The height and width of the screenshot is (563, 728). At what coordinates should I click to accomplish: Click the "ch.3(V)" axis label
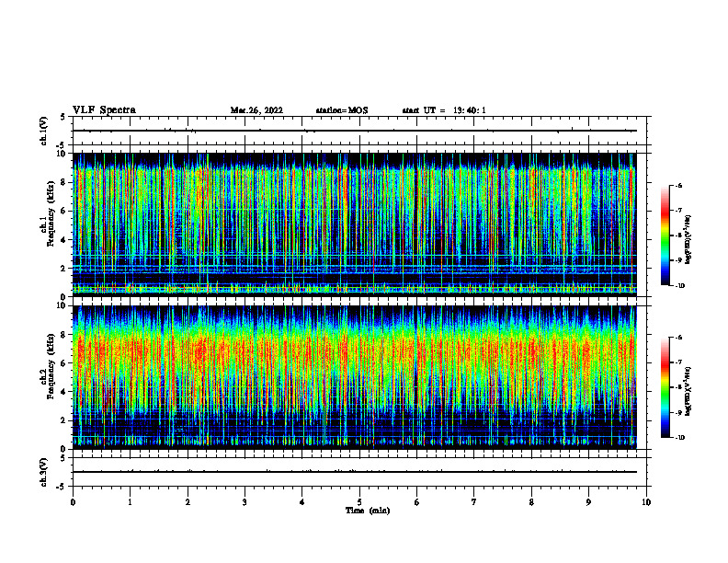(44, 472)
